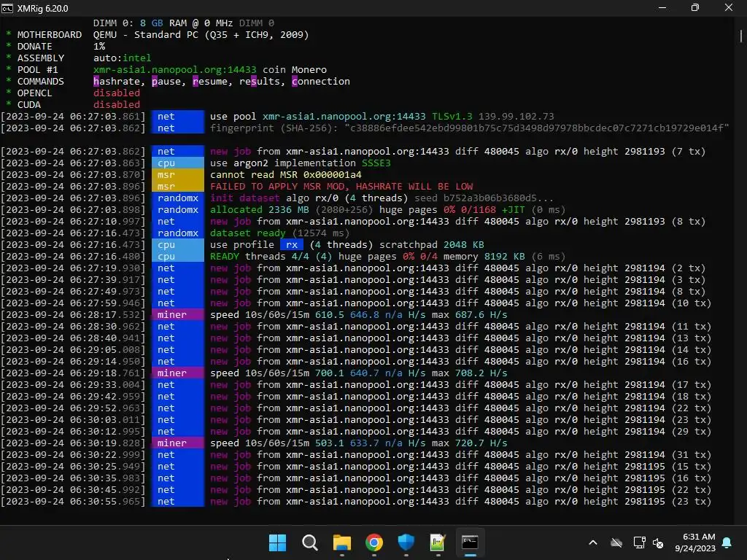The height and width of the screenshot is (560, 747).
Task: Restore down the XMRig window
Action: (695, 7)
